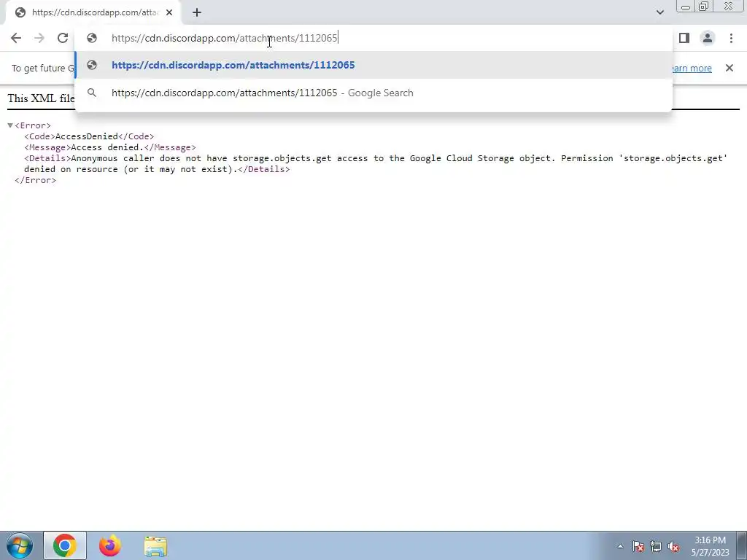Viewport: 747px width, 560px height.
Task: Switch to the cdn.discordapp.com tab
Action: pos(93,13)
